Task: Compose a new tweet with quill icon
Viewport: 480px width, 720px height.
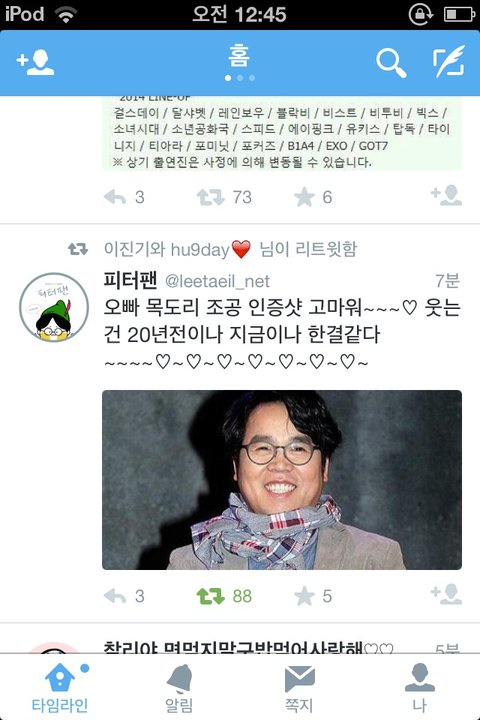Action: click(449, 62)
